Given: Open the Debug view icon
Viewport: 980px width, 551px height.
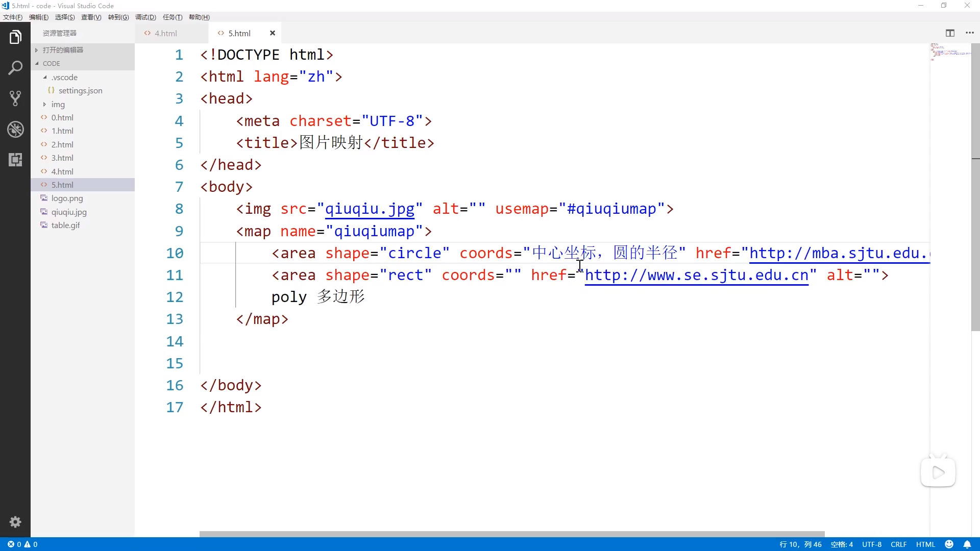Looking at the screenshot, I should (x=15, y=129).
